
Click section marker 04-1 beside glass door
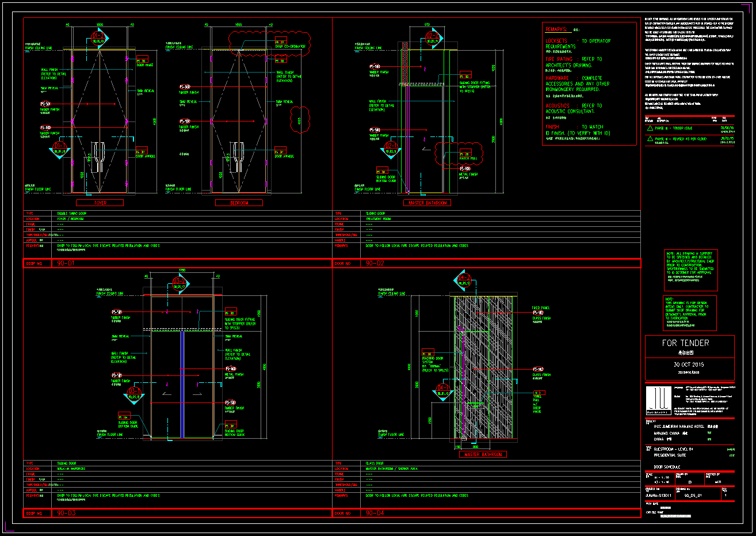tap(442, 393)
